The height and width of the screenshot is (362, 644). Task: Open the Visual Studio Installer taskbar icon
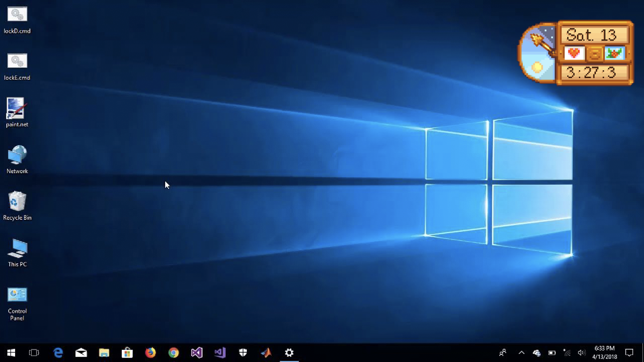tap(220, 353)
